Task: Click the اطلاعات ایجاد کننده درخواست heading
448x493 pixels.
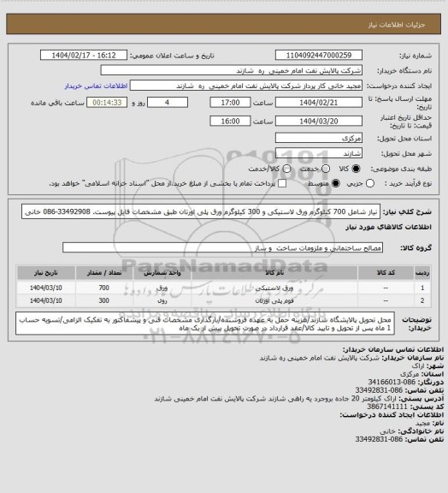Action: tap(392, 415)
